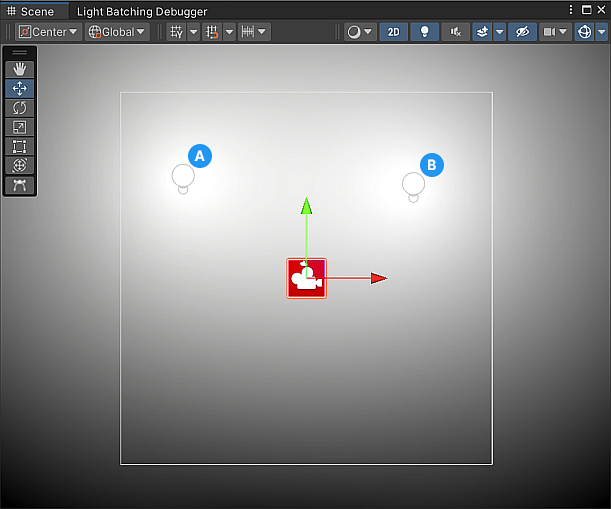611x509 pixels.
Task: Select the Move tool in the toolbar
Action: (x=20, y=88)
